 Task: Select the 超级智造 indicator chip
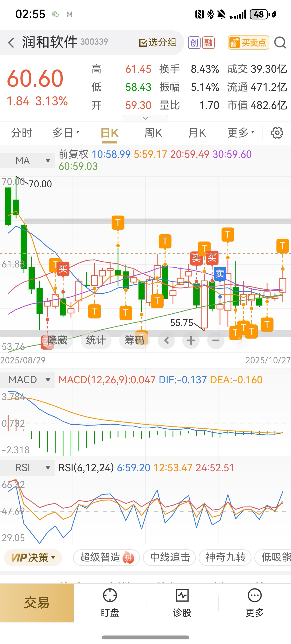coord(106,558)
